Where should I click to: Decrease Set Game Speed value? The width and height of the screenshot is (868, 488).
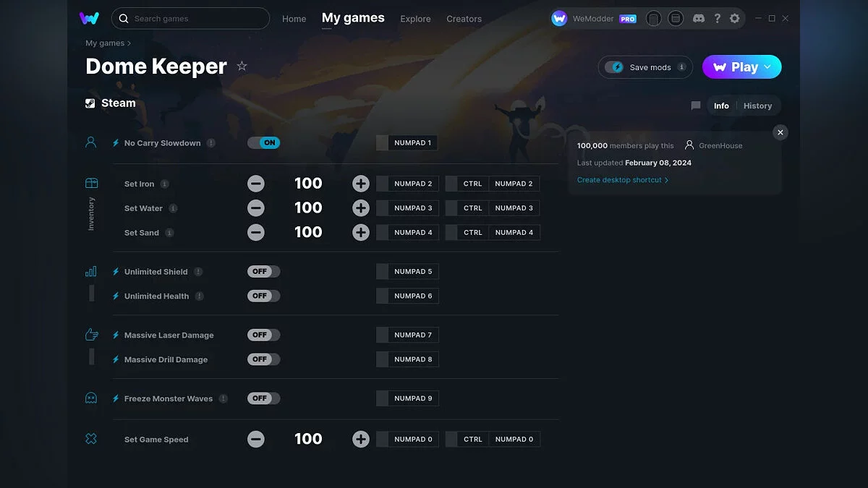point(256,439)
